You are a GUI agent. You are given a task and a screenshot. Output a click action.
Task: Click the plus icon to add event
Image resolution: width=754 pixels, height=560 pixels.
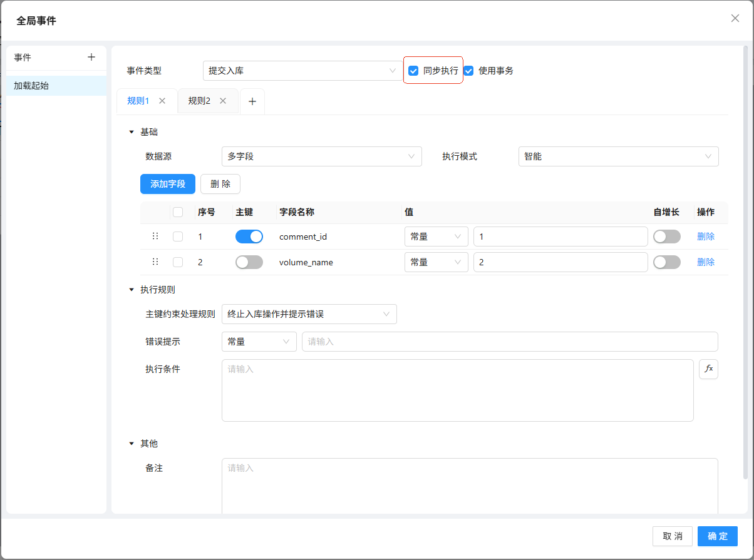click(x=91, y=57)
